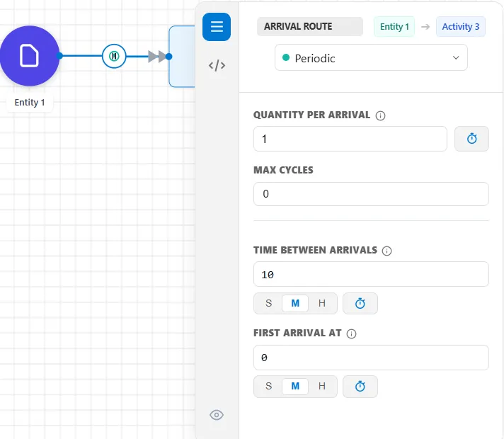Select H unit for Time Between Arrivals
Image resolution: width=504 pixels, height=439 pixels.
(x=322, y=303)
